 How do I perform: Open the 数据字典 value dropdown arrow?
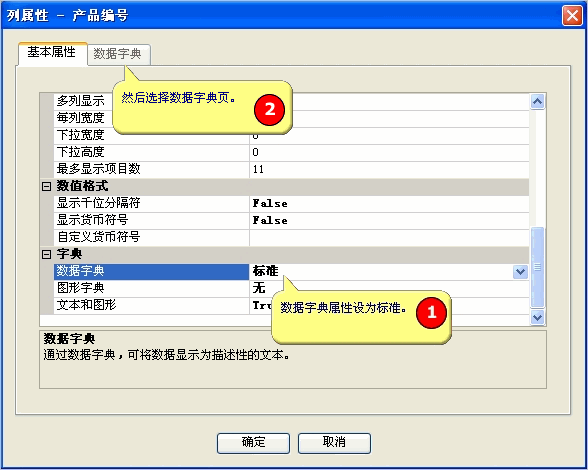click(x=520, y=271)
